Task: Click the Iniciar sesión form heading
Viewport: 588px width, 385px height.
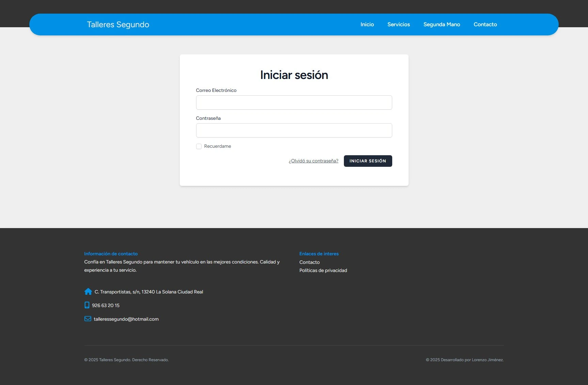Action: click(294, 75)
